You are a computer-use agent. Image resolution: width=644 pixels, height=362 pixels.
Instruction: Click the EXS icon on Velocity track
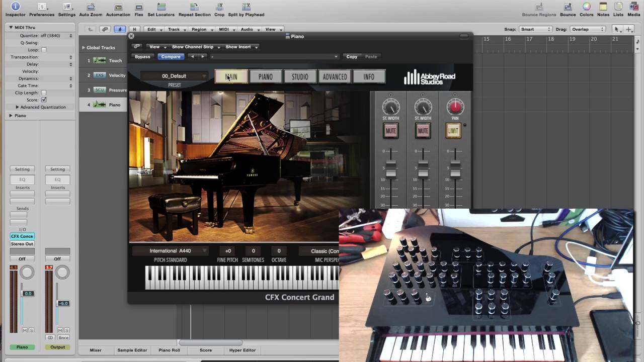[x=100, y=75]
